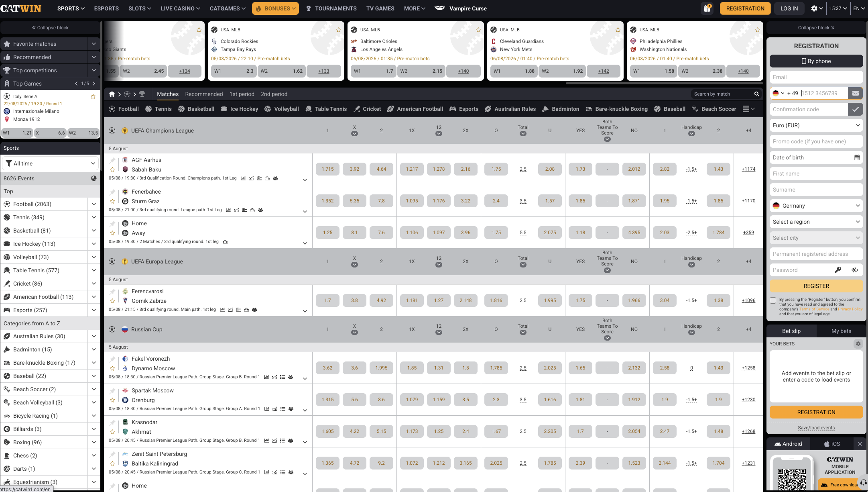The image size is (868, 492).
Task: Star the Spartak Moscow vs Orenburg match
Action: 112,400
